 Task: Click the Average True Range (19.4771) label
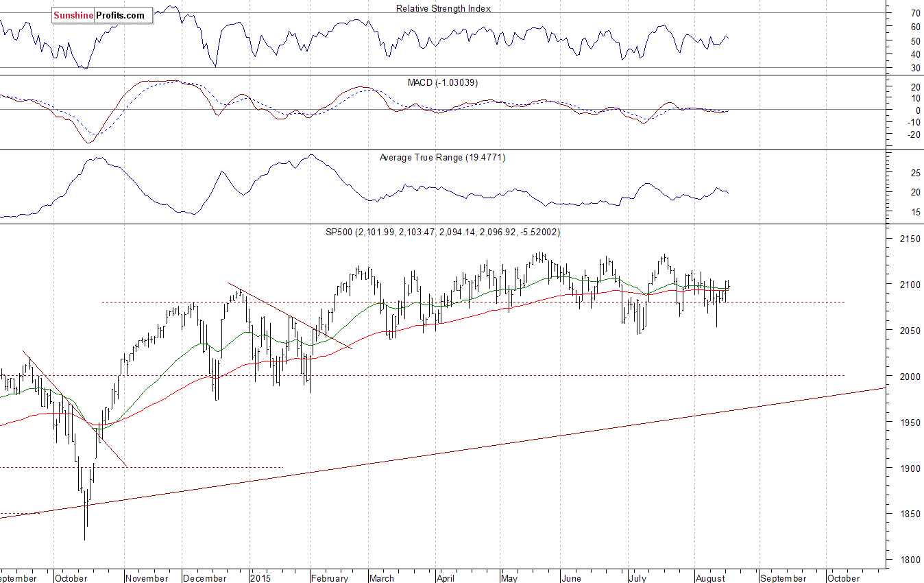point(443,158)
